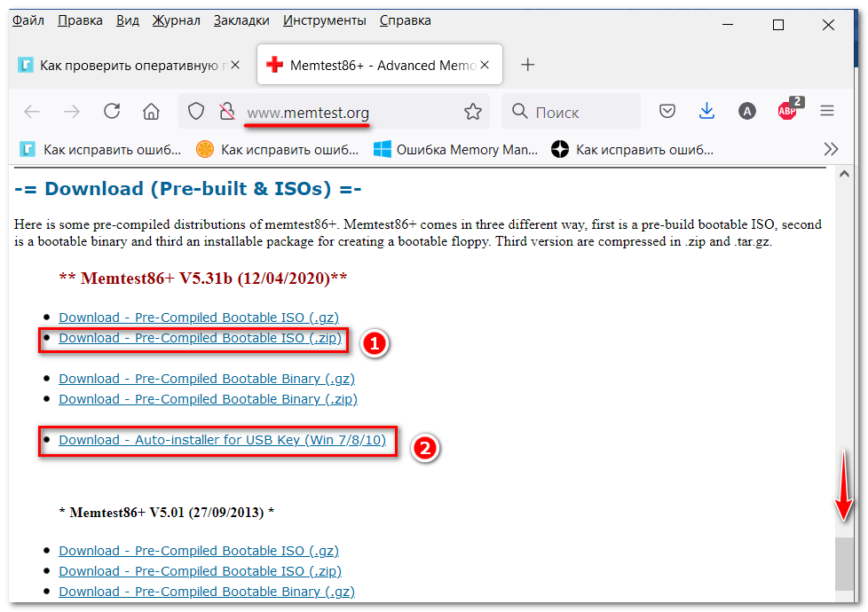This screenshot has width=868, height=612.
Task: Download V5.01 Pre-Compiled Bootable ISO (.gz)
Action: [199, 551]
